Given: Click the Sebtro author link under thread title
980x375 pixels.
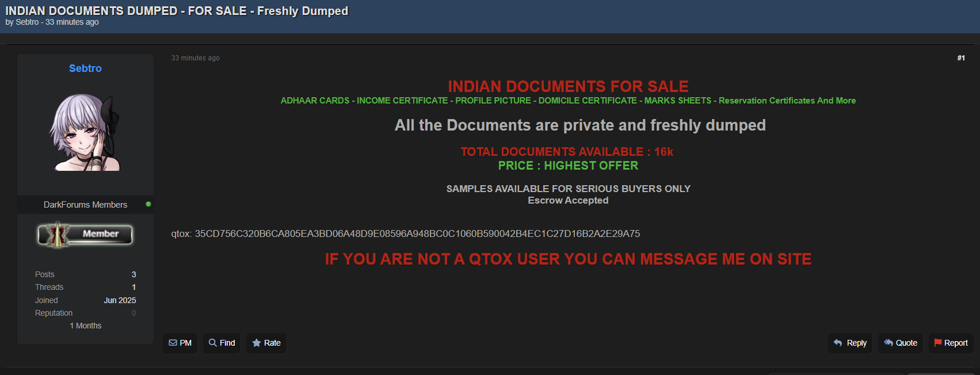Looking at the screenshot, I should point(27,22).
